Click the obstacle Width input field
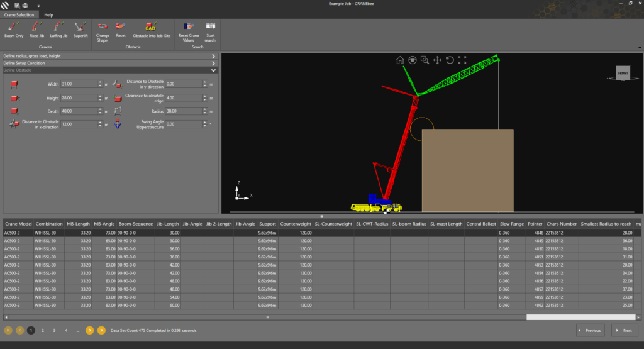This screenshot has width=644, height=349. click(79, 84)
